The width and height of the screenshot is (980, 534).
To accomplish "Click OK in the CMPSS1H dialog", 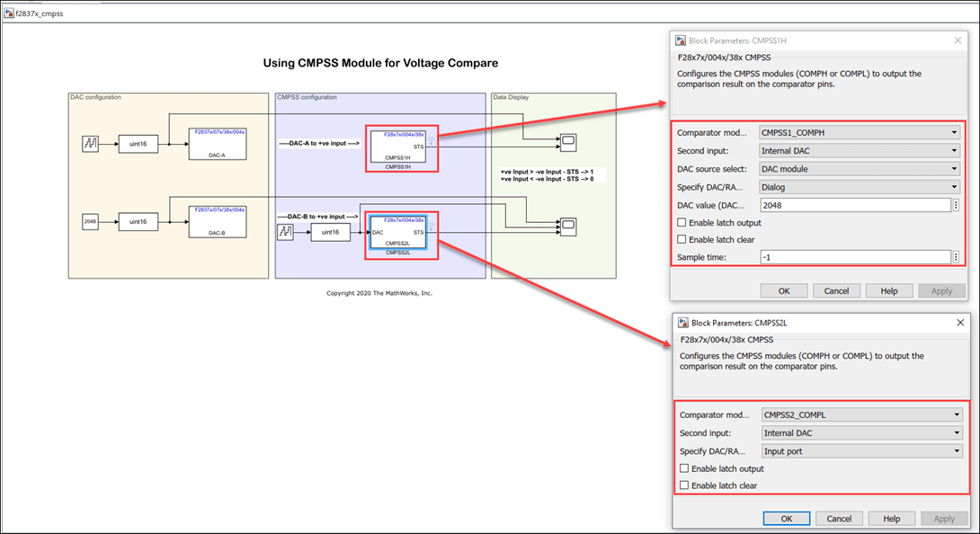I will (x=783, y=291).
